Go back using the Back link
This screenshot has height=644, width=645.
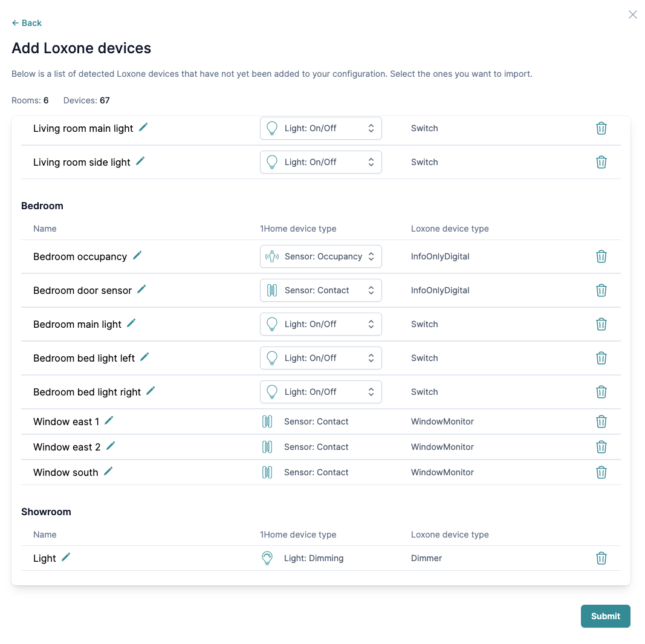27,23
